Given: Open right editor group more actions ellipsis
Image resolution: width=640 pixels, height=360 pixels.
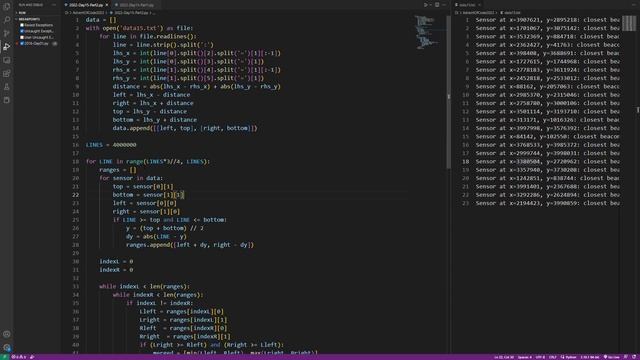Looking at the screenshot, I should point(634,5).
